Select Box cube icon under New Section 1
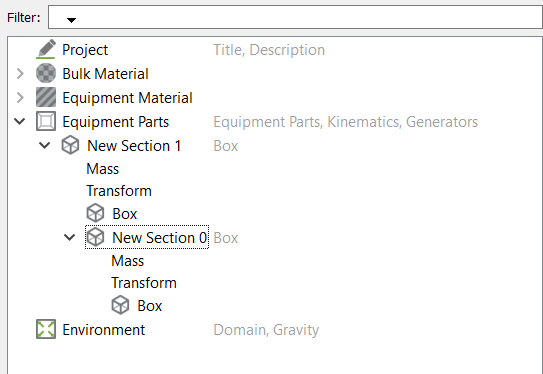 coord(95,213)
